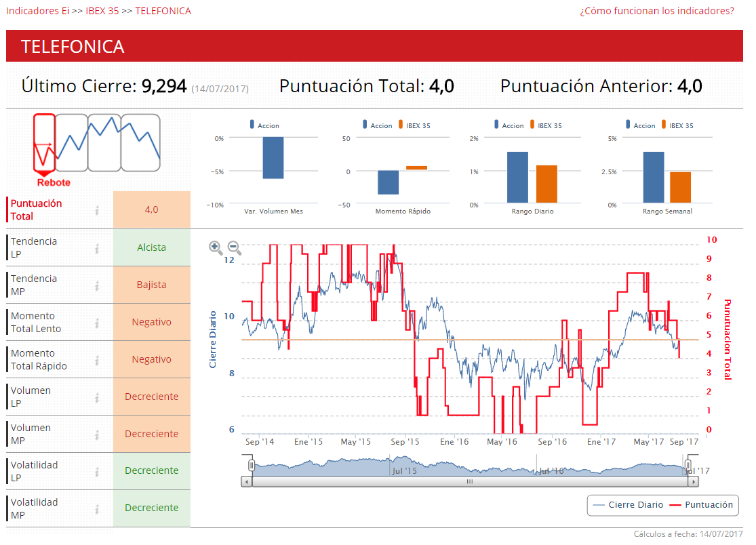Click the Rebote cycle phase diagram
This screenshot has width=756, height=545.
click(96, 149)
